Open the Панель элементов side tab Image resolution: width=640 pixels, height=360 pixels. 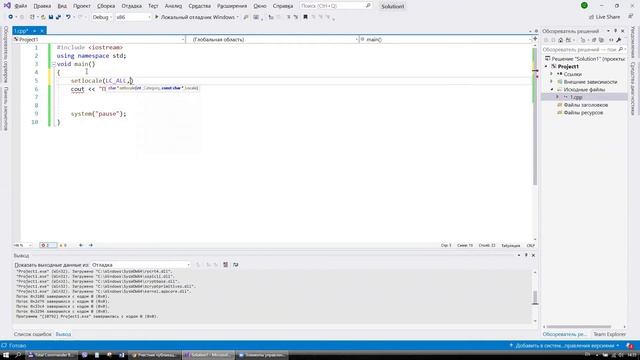coord(5,109)
